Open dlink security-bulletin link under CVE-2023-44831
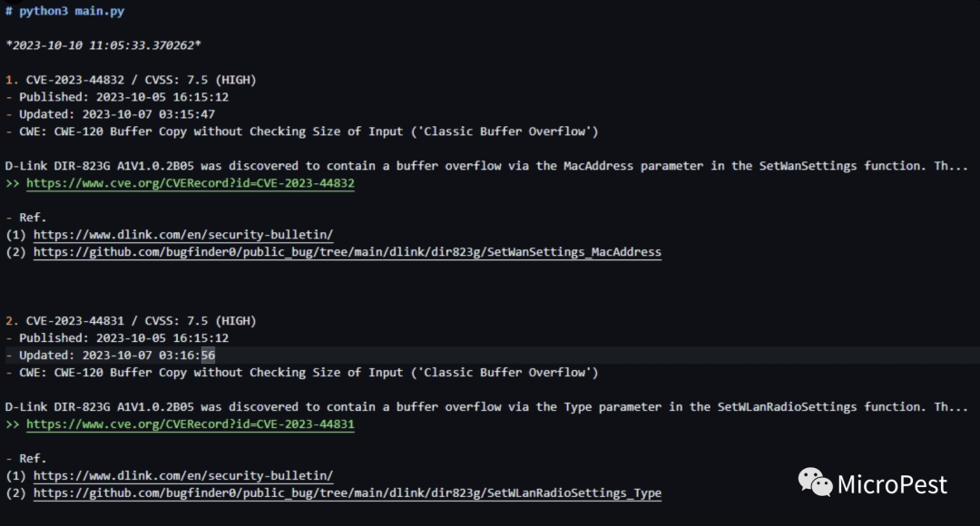The image size is (980, 526). click(183, 476)
